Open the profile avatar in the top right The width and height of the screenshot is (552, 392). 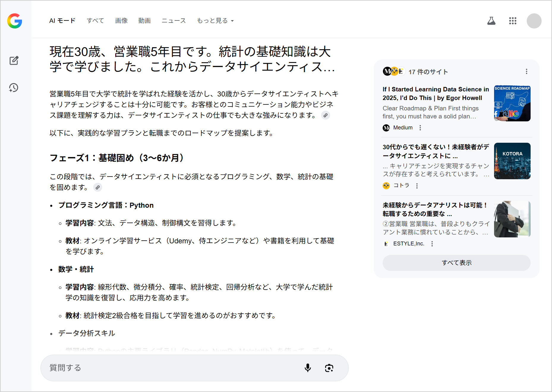pos(534,21)
